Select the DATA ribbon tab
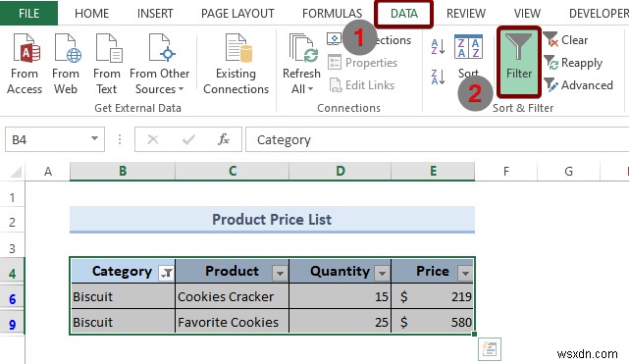The height and width of the screenshot is (364, 629). (x=404, y=13)
